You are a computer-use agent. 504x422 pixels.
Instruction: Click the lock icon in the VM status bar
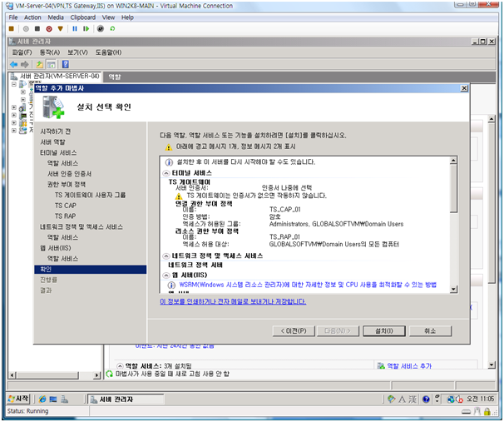click(x=487, y=411)
